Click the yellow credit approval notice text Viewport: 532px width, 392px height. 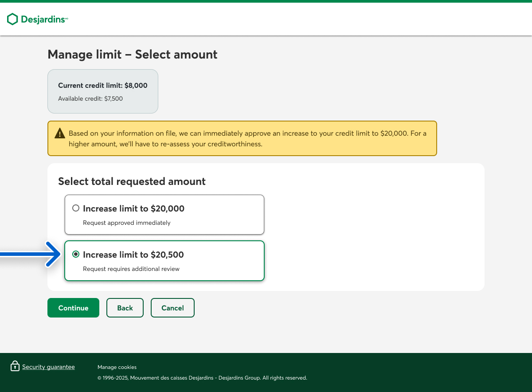point(247,138)
